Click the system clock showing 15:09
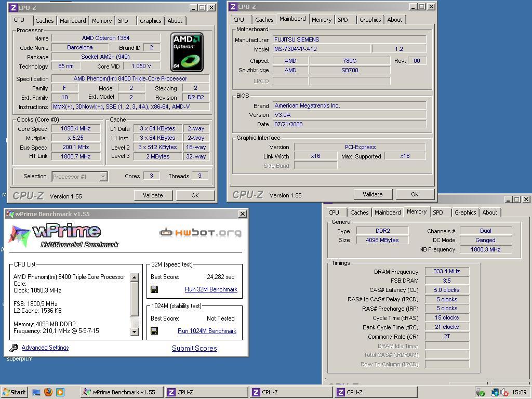The image size is (532, 399). (519, 392)
